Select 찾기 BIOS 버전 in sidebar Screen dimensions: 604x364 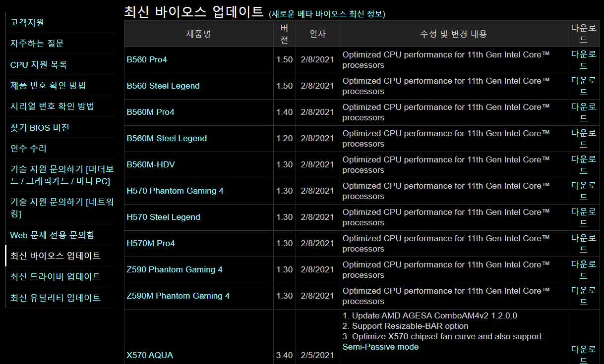click(x=40, y=127)
